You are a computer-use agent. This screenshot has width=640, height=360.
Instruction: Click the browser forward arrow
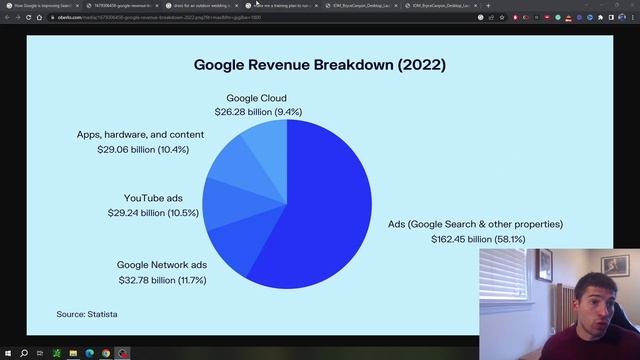[x=18, y=18]
